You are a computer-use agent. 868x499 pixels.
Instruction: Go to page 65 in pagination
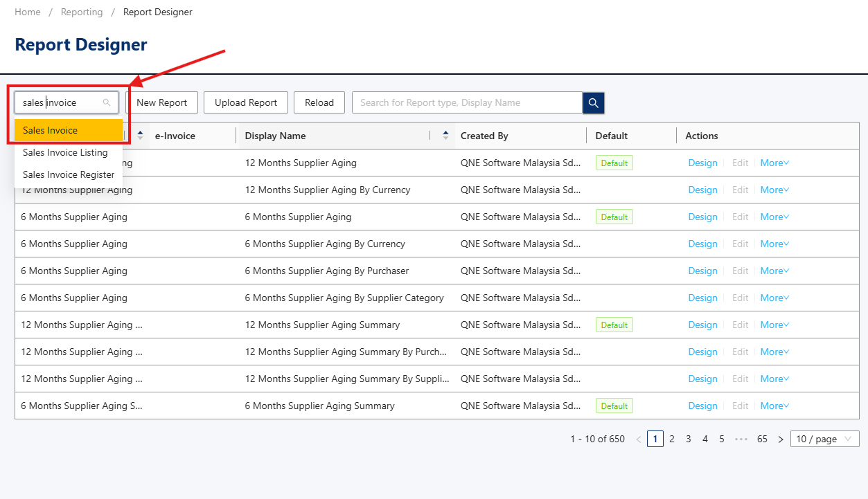762,439
